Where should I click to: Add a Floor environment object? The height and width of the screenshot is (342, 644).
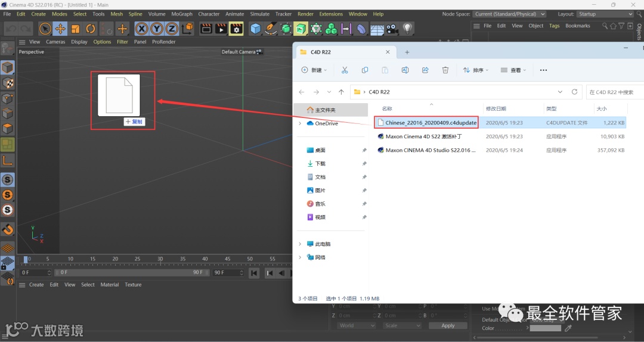(x=377, y=29)
